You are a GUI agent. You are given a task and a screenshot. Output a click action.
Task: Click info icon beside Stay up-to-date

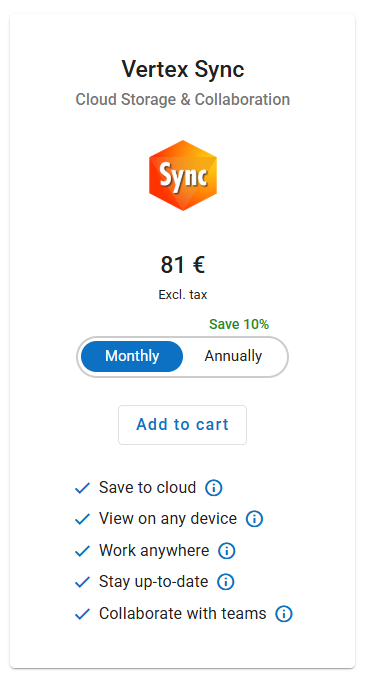226,582
